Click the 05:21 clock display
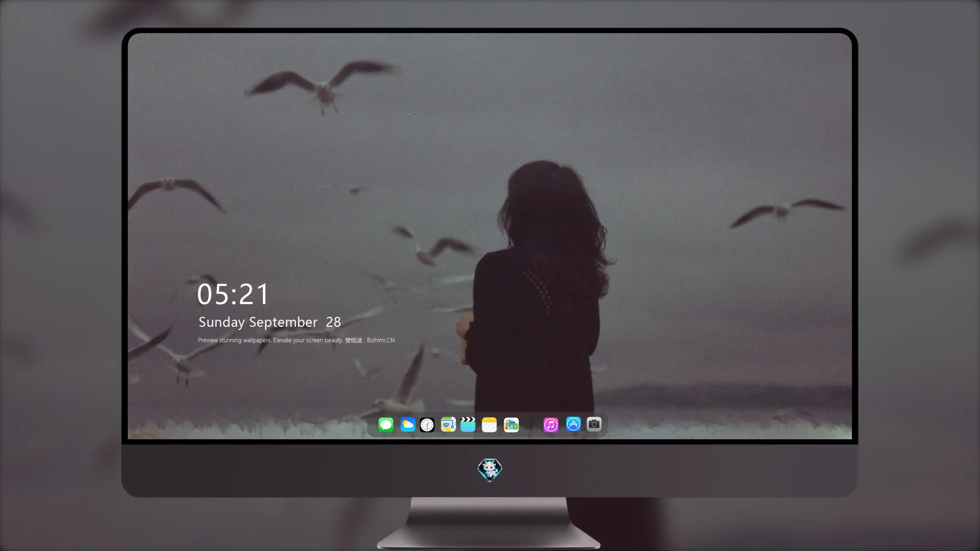The height and width of the screenshot is (551, 980). [x=233, y=294]
